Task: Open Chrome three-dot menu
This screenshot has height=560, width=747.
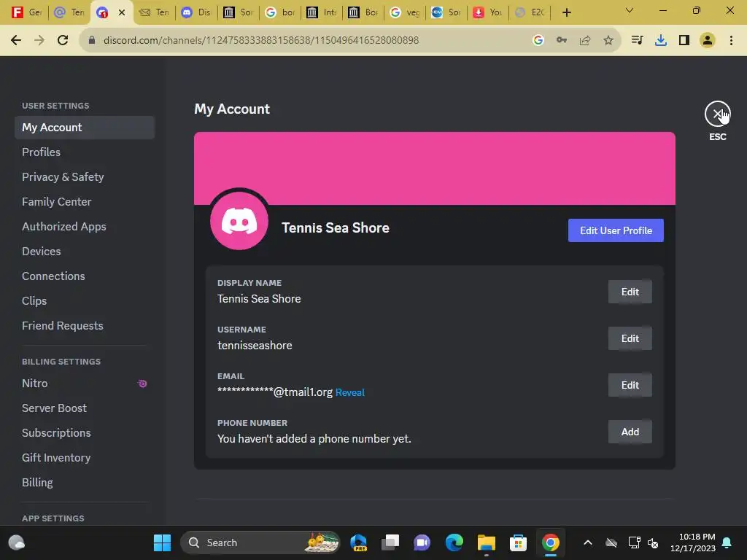Action: coord(731,40)
